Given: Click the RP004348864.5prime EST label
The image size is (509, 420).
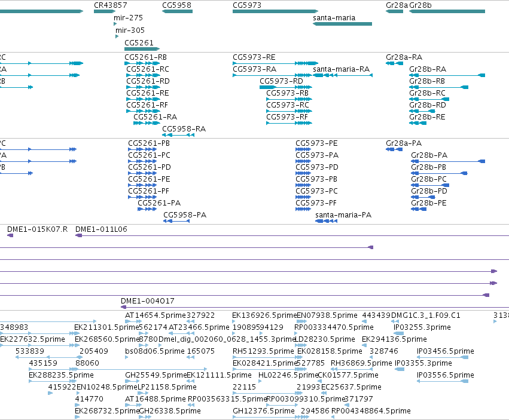Looking at the screenshot, I should point(371,411).
